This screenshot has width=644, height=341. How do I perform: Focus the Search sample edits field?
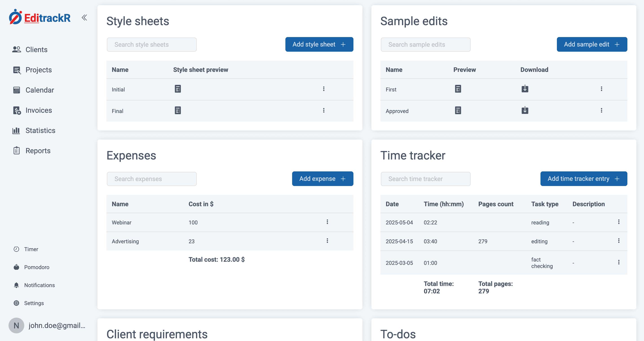[425, 44]
